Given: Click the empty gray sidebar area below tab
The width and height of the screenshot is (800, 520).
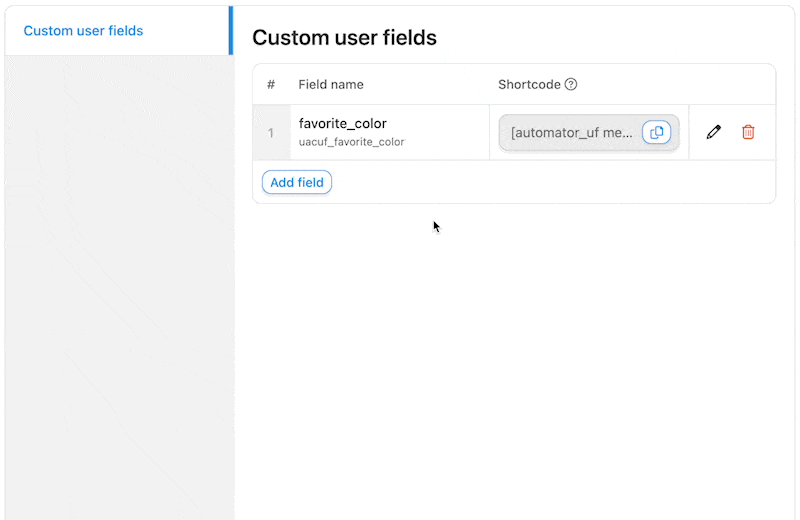Looking at the screenshot, I should point(118,280).
